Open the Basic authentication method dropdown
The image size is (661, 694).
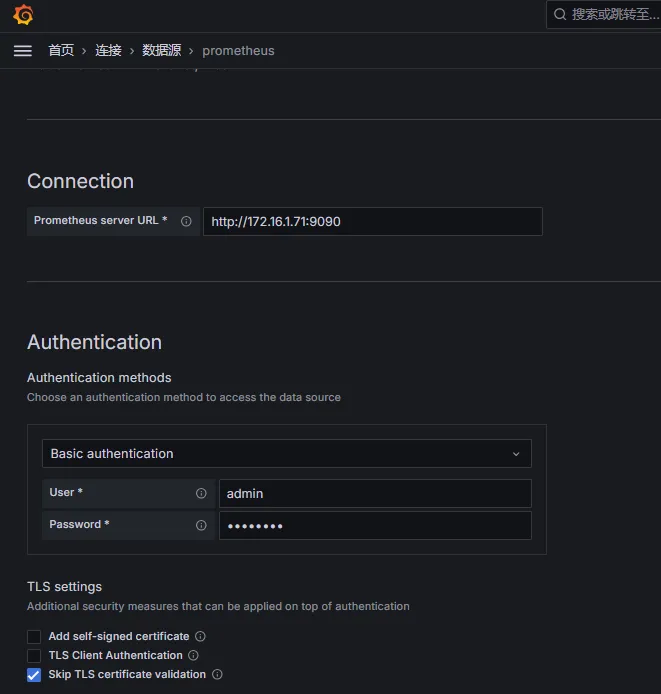click(x=287, y=453)
